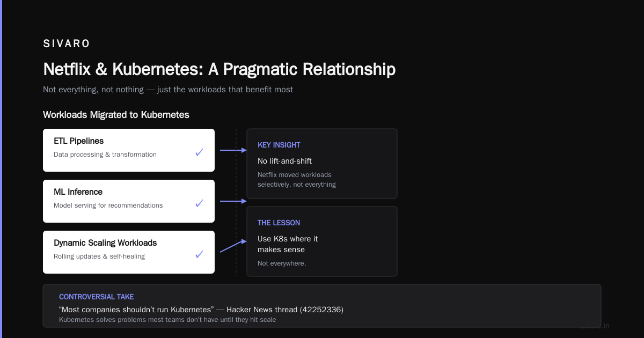Click the vertical dashed divider line
644x338 pixels.
[236, 202]
